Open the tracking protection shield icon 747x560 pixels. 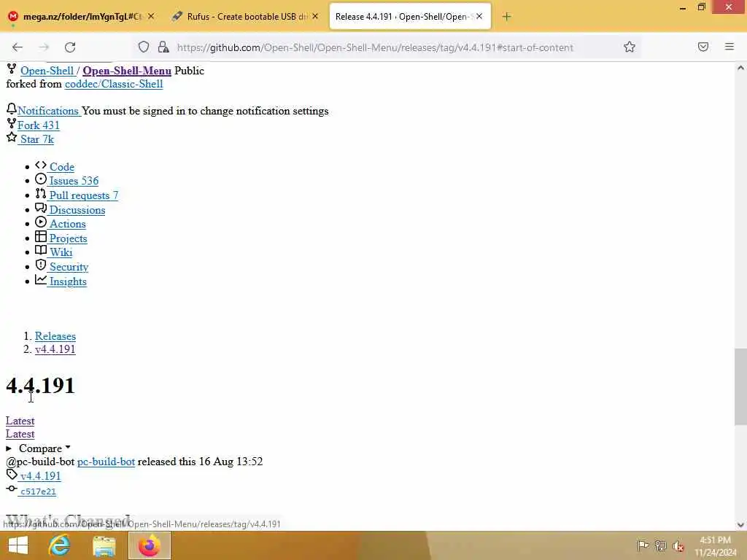click(x=144, y=47)
